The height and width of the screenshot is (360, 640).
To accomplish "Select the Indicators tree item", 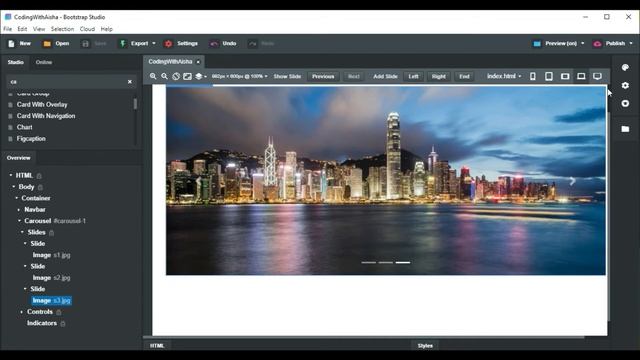I will [x=42, y=323].
